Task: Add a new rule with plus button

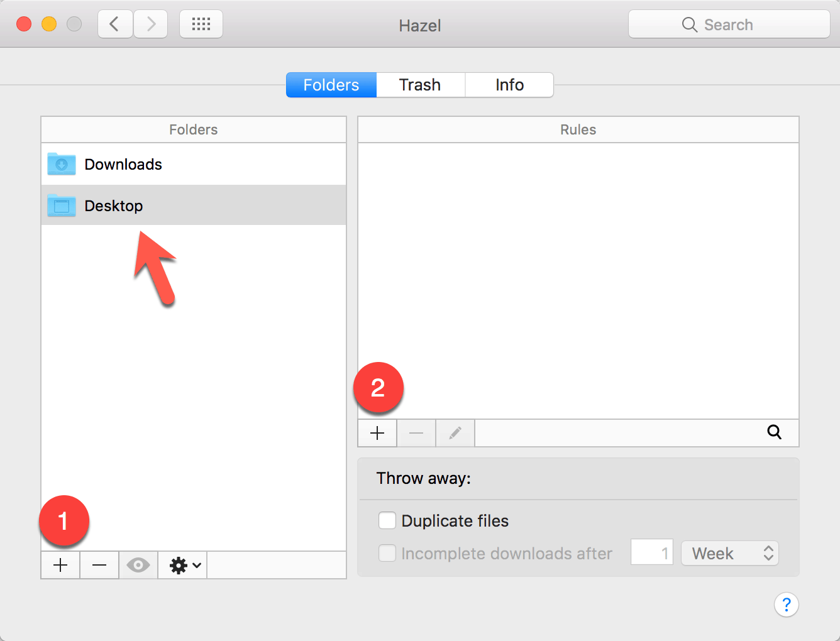Action: [377, 433]
